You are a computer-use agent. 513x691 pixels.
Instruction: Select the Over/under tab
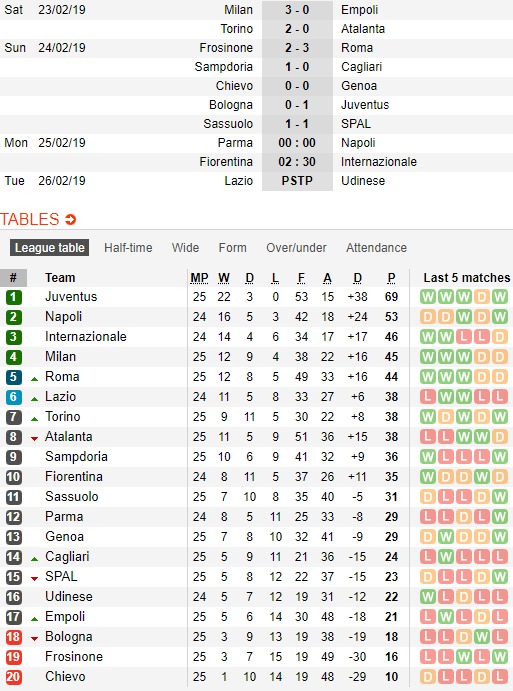coord(296,248)
